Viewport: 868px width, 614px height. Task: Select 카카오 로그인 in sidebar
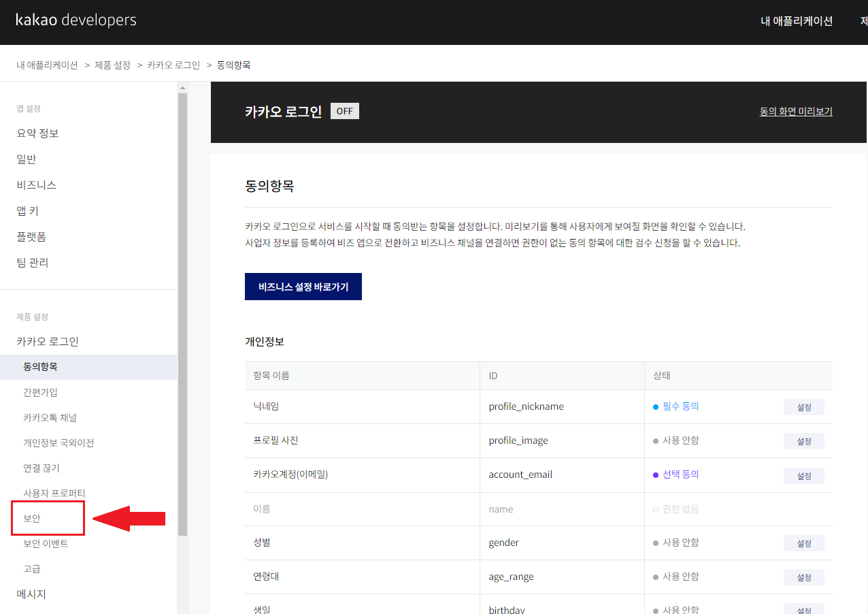(48, 342)
